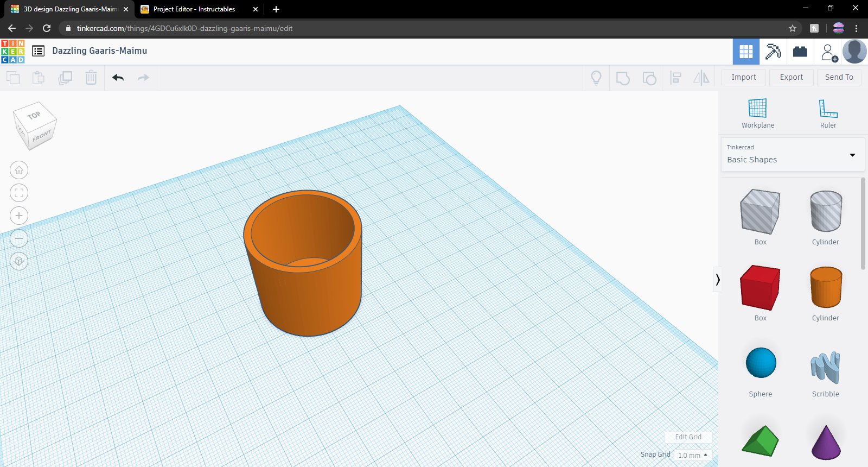Viewport: 868px width, 467px height.
Task: Open the Chrome profile avatar
Action: click(x=839, y=28)
